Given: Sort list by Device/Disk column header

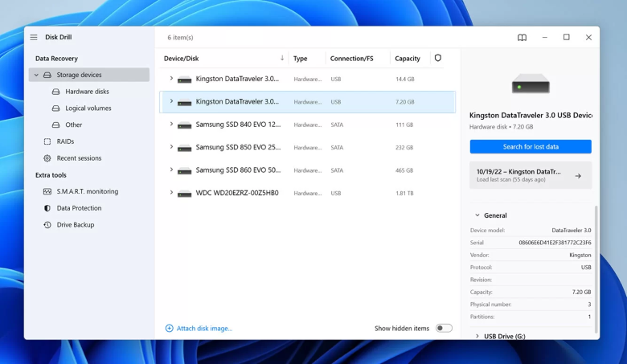Looking at the screenshot, I should [182, 59].
